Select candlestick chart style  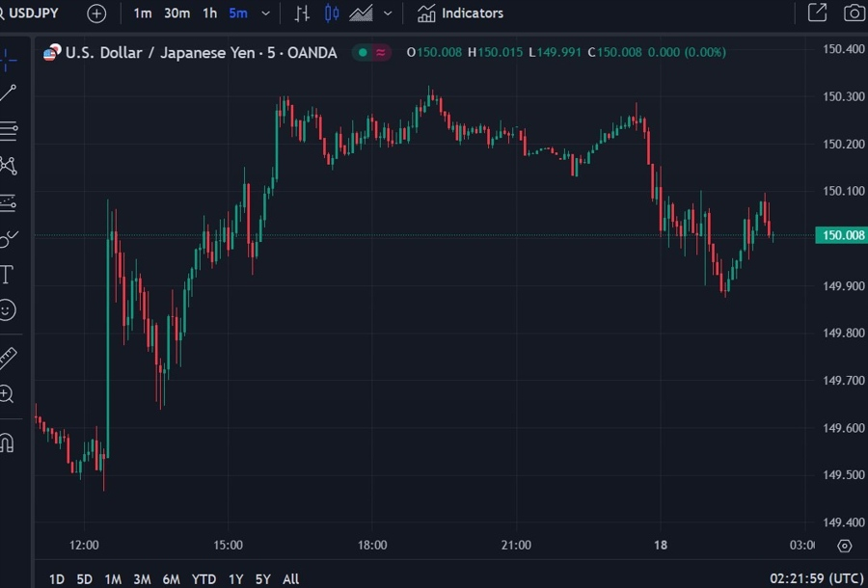click(332, 13)
